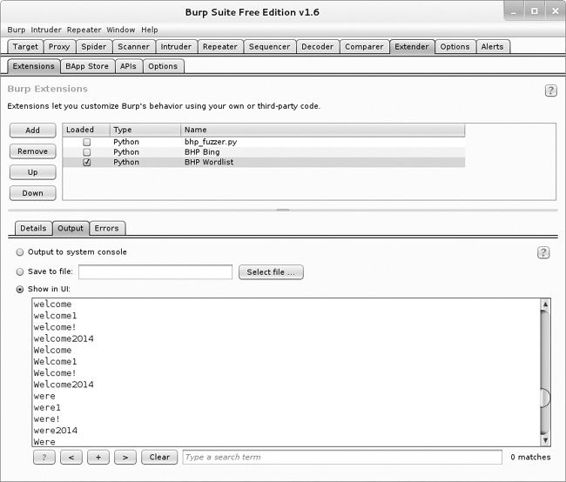Click the Remove extension button
This screenshot has height=482, width=566.
[x=32, y=151]
